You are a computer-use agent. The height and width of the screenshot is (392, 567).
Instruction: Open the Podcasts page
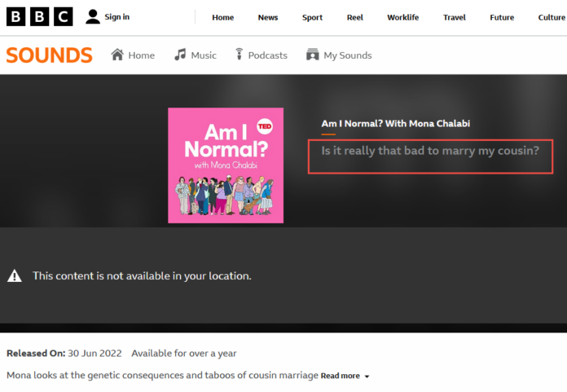(267, 55)
